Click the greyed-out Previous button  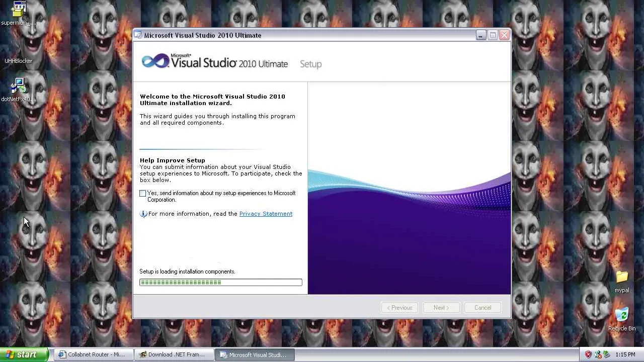point(399,308)
